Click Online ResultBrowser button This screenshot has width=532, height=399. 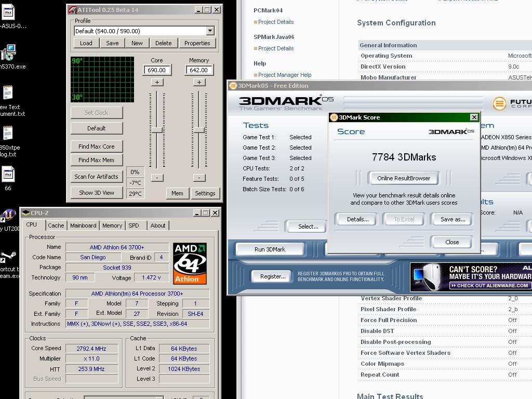[x=403, y=178]
